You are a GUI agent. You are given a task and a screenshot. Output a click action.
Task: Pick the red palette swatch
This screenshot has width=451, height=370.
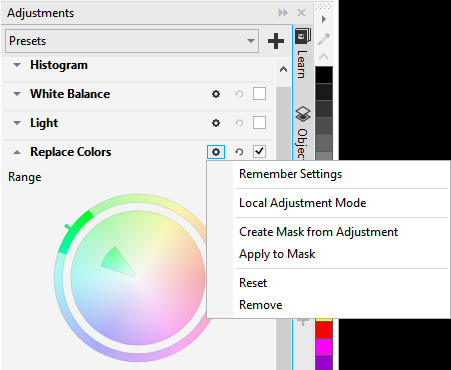pyautogui.click(x=324, y=330)
